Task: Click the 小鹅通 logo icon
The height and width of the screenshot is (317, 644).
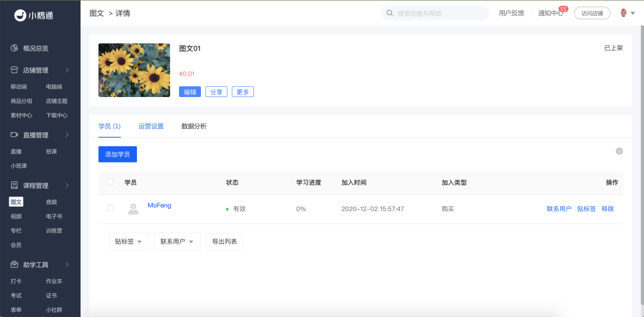Action: coord(20,16)
